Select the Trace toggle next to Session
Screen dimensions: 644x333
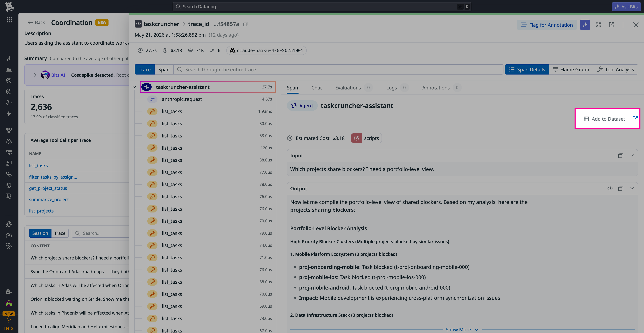pos(60,233)
